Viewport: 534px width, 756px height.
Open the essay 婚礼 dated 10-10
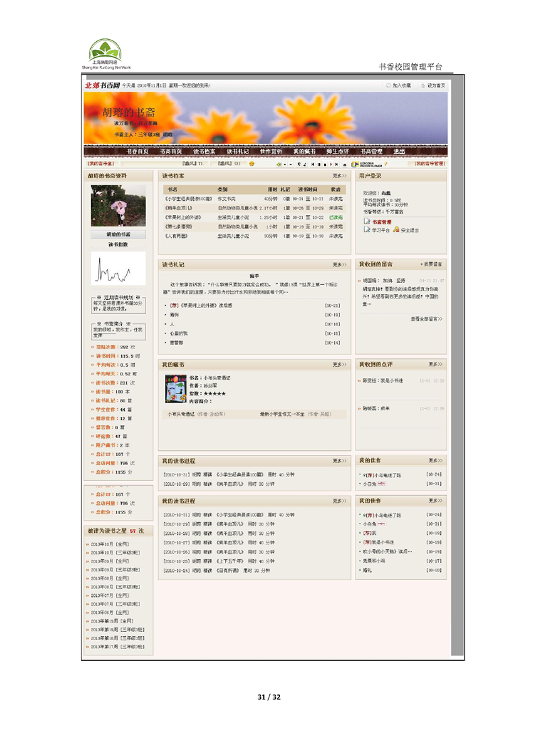point(367,571)
